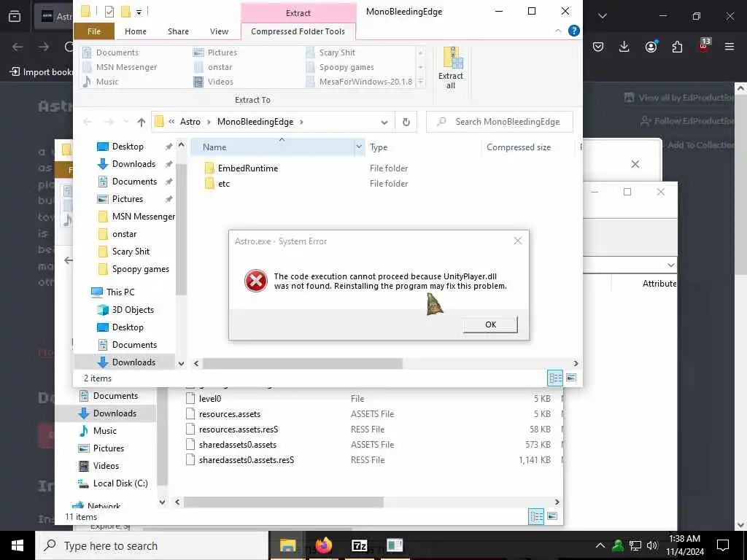Open the Share ribbon tab

click(x=178, y=31)
